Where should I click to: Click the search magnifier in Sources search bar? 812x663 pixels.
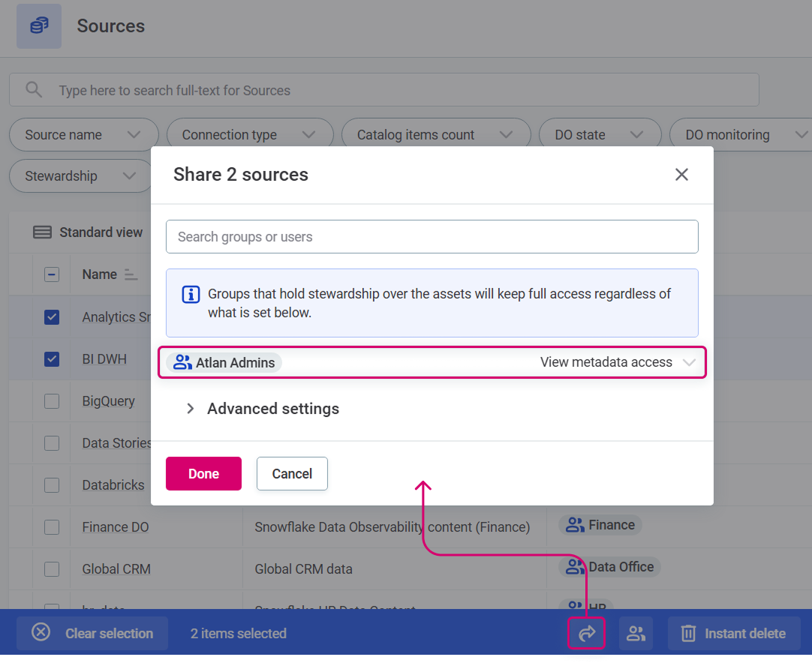coord(34,89)
